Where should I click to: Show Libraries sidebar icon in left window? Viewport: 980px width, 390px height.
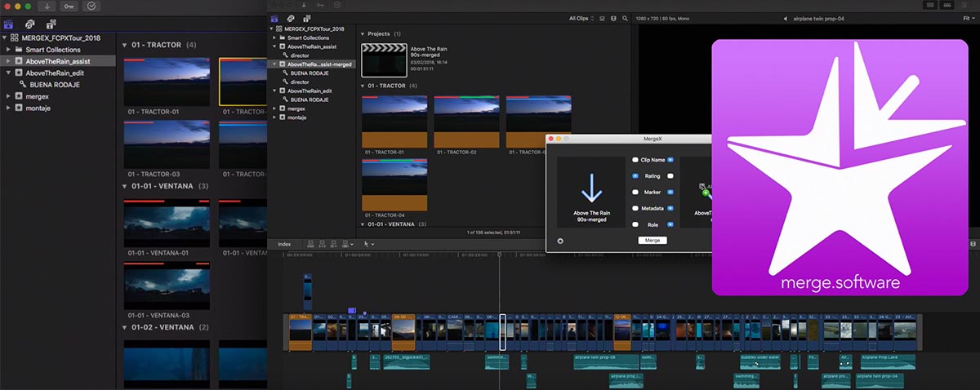(9, 24)
